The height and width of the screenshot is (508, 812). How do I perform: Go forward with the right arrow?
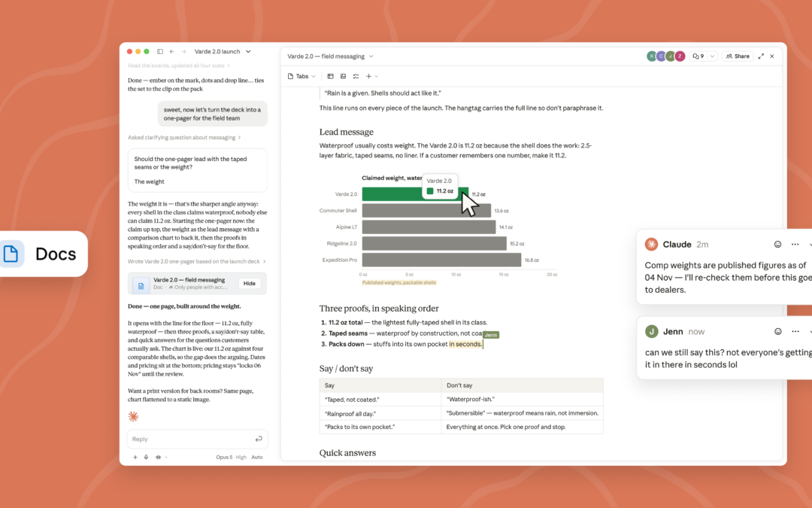point(183,51)
